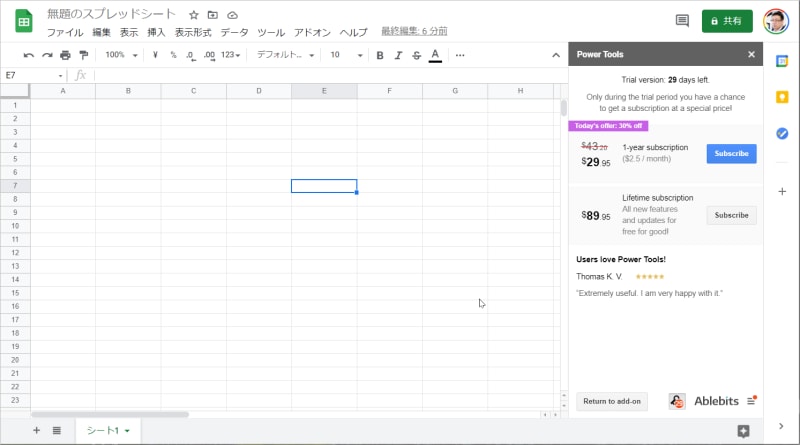Screen dimensions: 800x445
Task: Move spreadsheet to folder icon
Action: click(x=213, y=15)
